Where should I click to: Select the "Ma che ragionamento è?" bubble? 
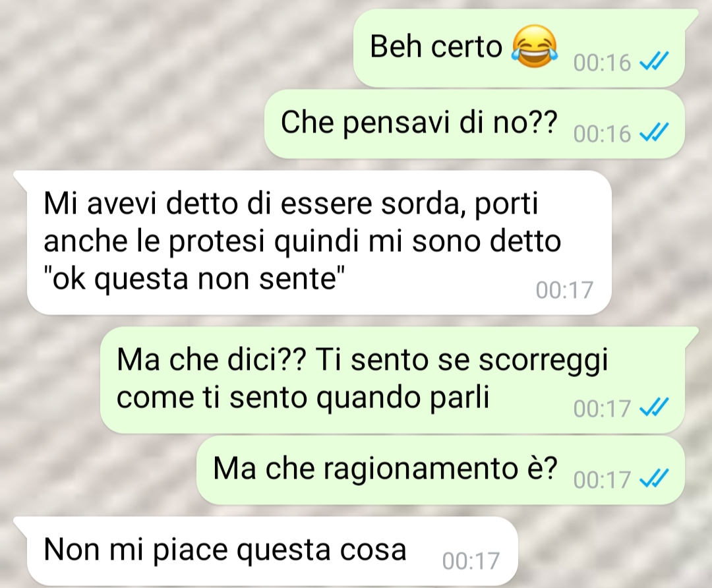tap(440, 470)
